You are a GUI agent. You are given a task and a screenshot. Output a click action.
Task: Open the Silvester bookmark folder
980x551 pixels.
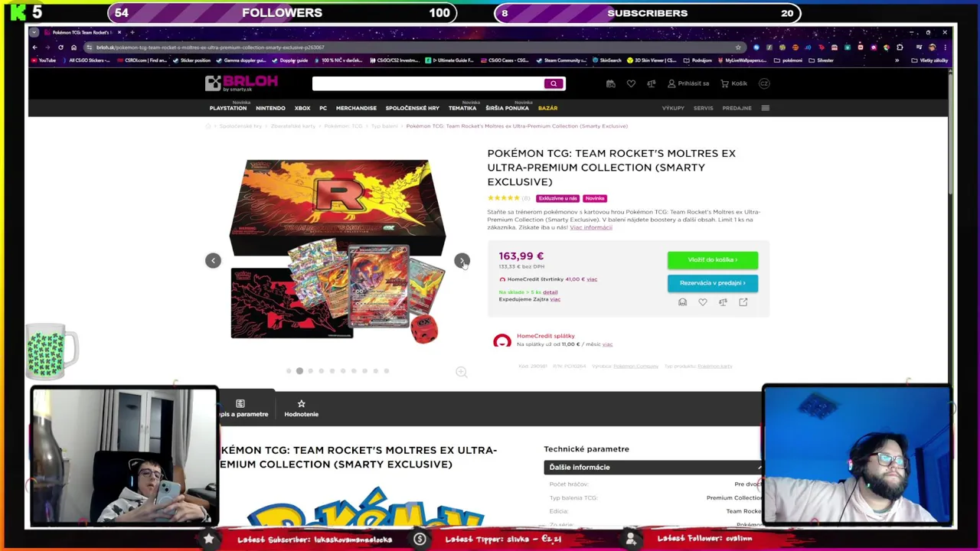click(x=822, y=60)
